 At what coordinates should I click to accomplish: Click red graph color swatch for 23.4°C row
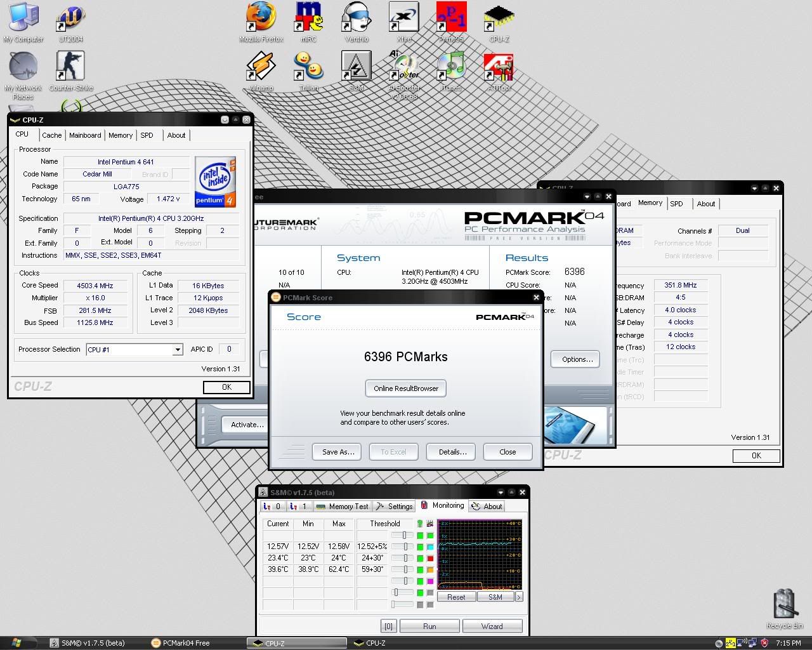(x=430, y=558)
